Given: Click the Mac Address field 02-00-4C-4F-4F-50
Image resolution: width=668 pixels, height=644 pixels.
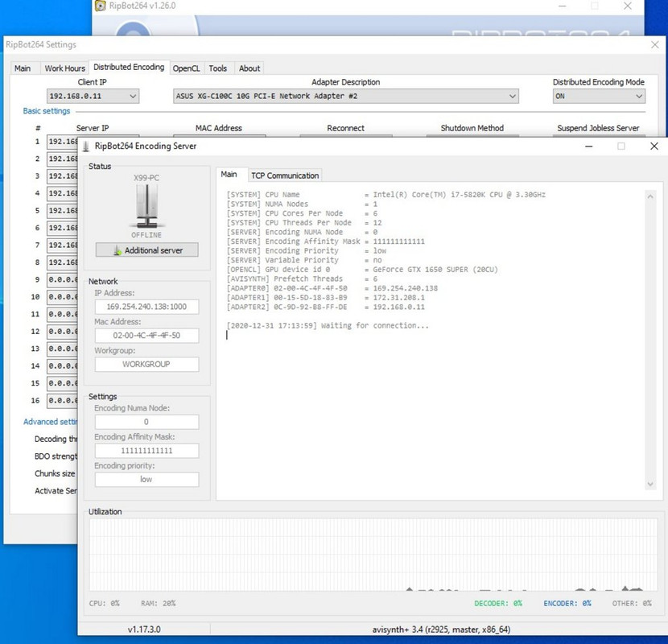Looking at the screenshot, I should [146, 336].
